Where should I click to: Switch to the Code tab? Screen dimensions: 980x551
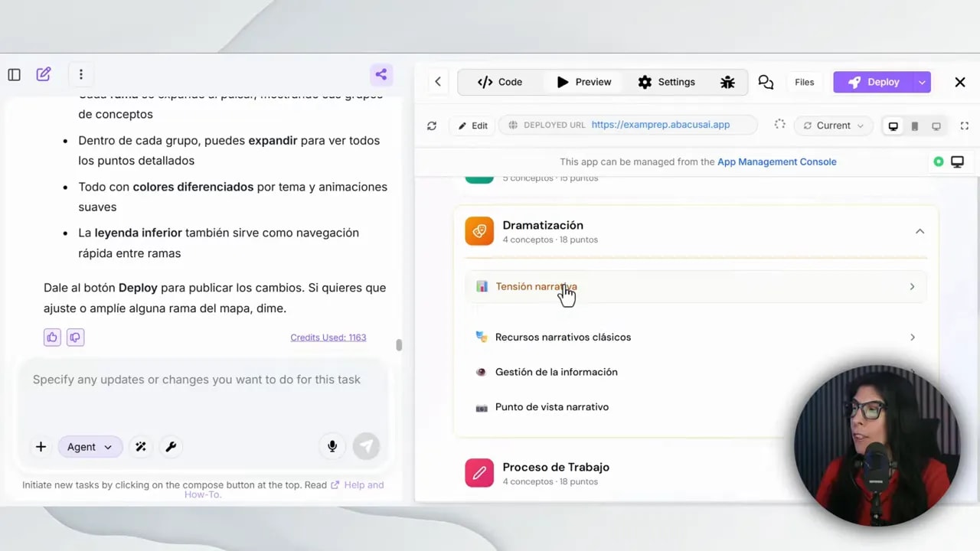(x=500, y=82)
